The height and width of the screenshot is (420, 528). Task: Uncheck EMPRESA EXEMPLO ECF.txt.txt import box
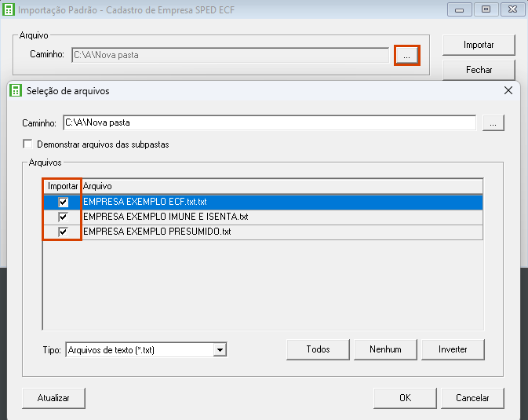63,202
